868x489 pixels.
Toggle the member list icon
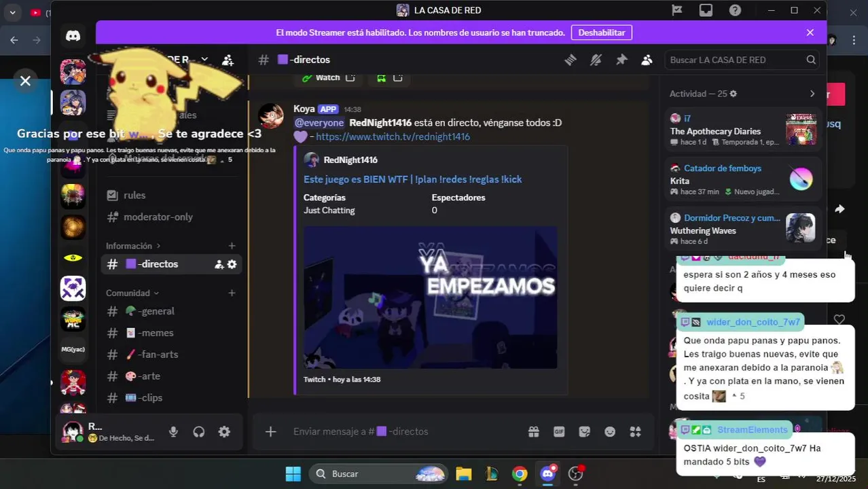[x=647, y=60]
